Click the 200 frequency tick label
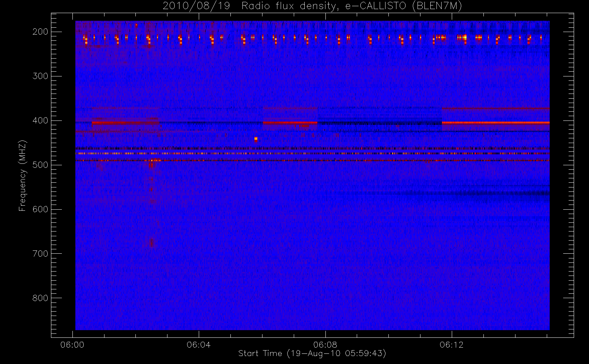 (x=40, y=32)
